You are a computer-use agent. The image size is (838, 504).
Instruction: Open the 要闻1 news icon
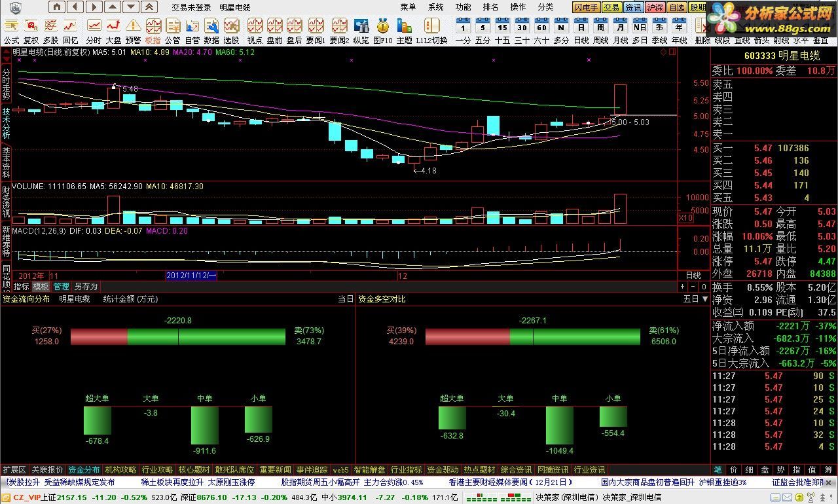pos(316,31)
